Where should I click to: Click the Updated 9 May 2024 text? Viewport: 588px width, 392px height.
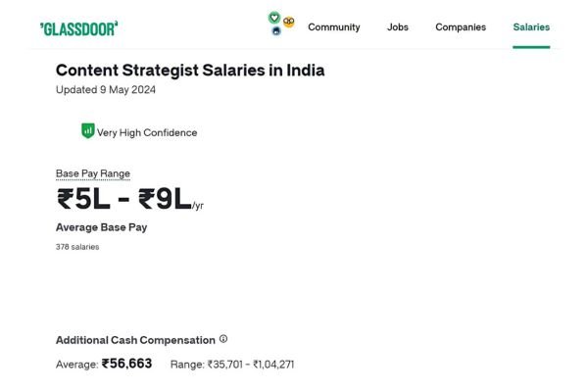[x=106, y=90]
